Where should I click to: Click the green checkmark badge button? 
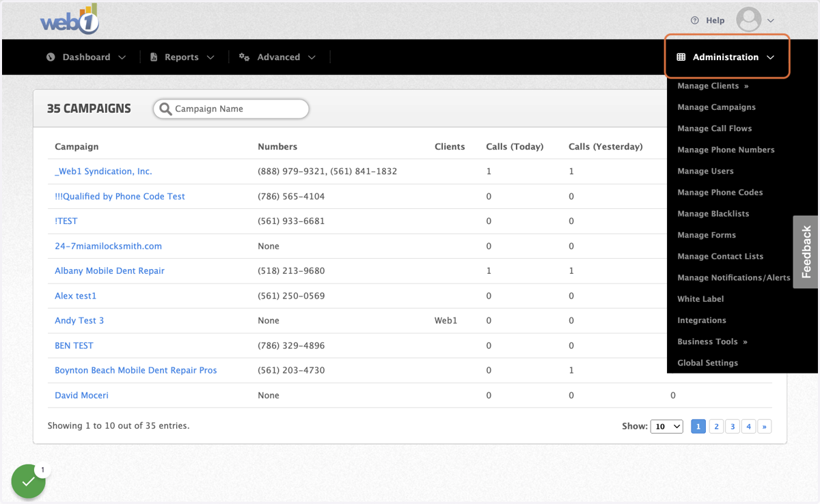pos(28,481)
